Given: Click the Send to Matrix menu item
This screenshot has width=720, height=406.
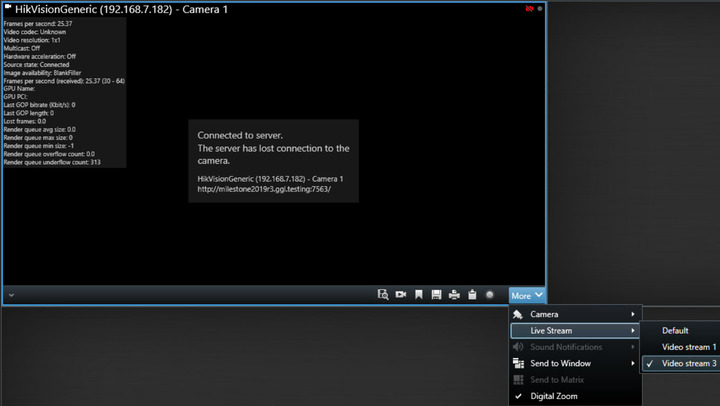Looking at the screenshot, I should [557, 380].
